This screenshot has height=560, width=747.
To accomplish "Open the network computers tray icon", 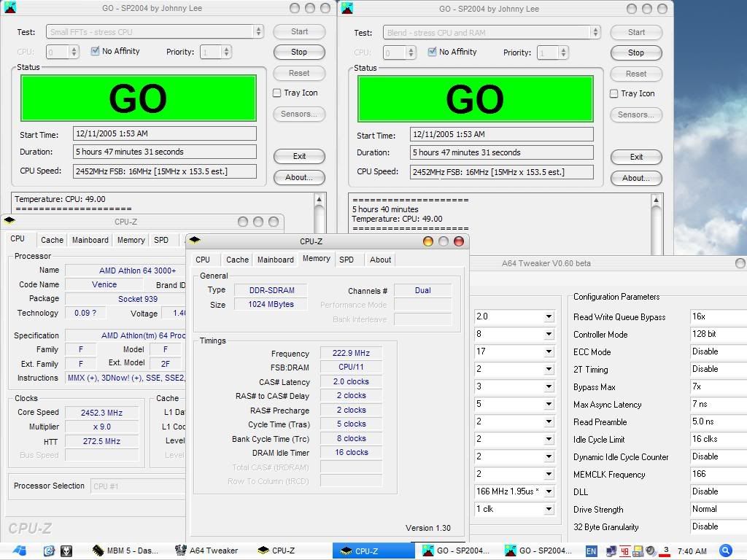I will (x=611, y=551).
